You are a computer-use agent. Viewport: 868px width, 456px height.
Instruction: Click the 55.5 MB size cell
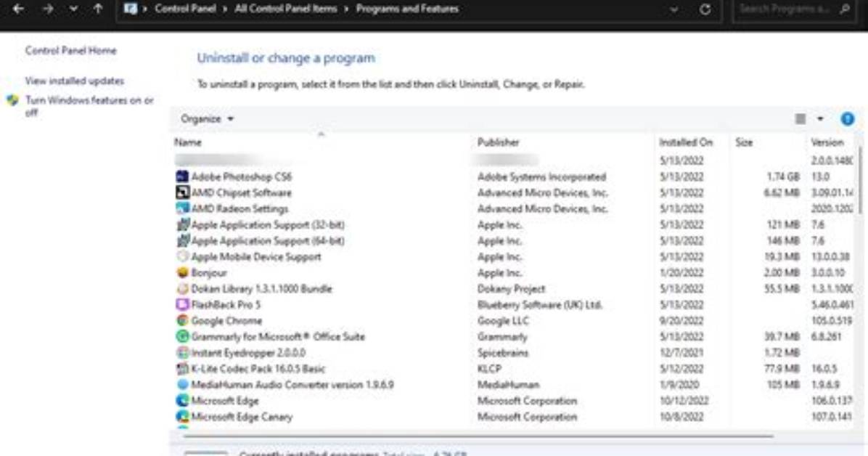tap(782, 289)
